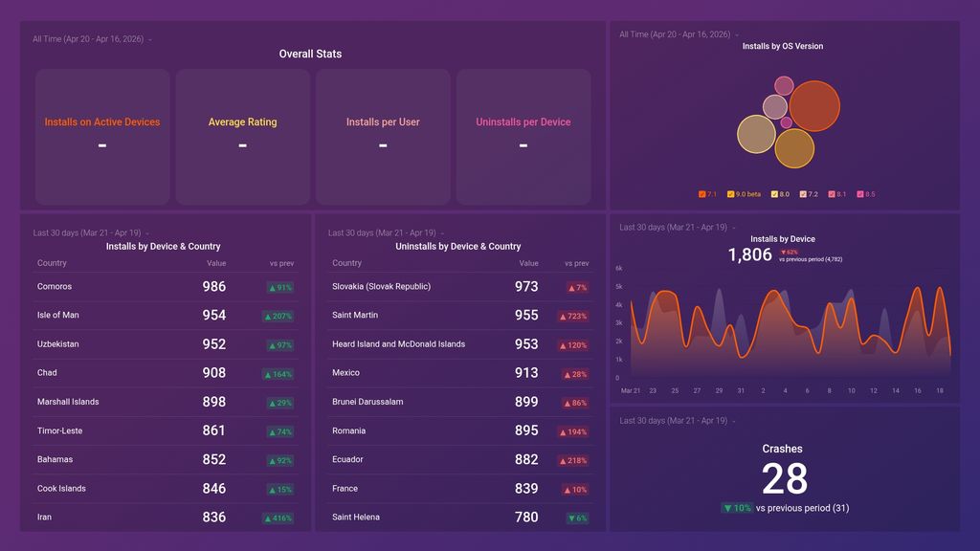Toggle the 8.5 legend checkbox
The image size is (980, 551).
click(858, 193)
